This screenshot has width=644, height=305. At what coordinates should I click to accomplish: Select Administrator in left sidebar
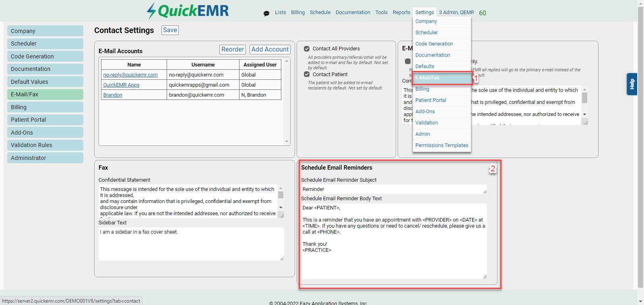coord(45,158)
